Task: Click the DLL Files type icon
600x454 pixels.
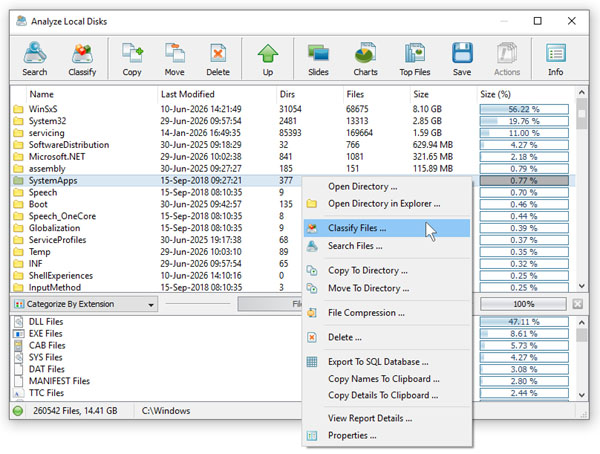Action: (18, 322)
